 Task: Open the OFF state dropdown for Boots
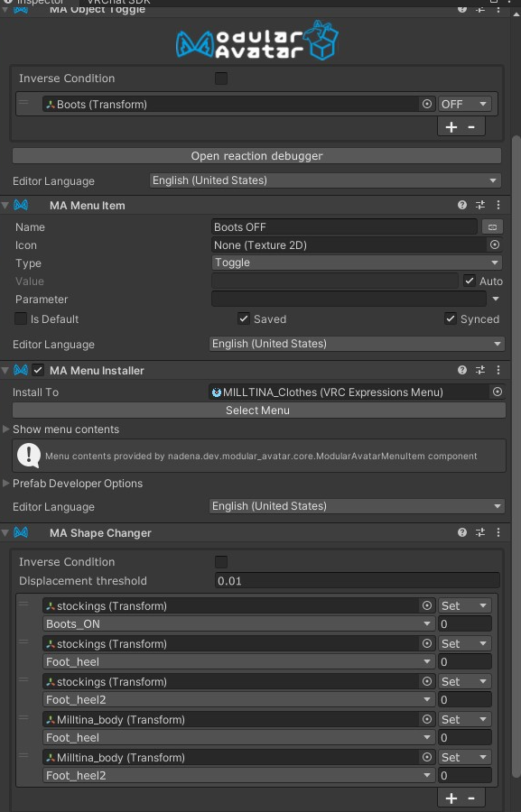(464, 104)
